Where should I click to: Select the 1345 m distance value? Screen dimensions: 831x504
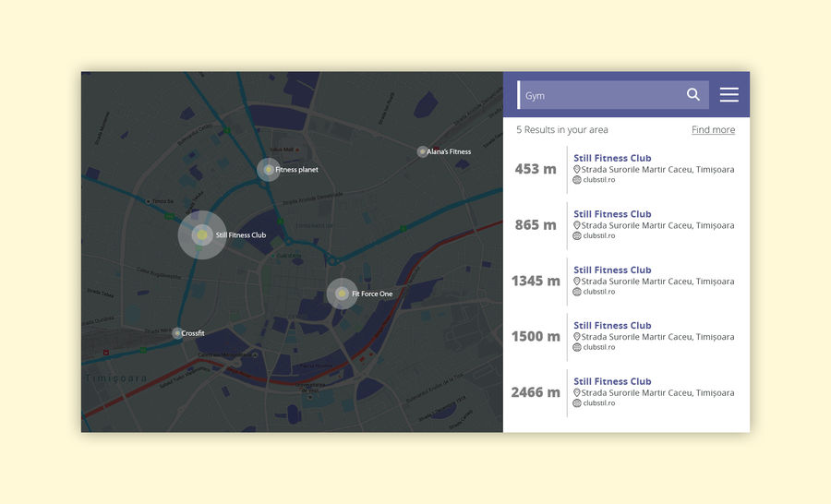tap(536, 281)
